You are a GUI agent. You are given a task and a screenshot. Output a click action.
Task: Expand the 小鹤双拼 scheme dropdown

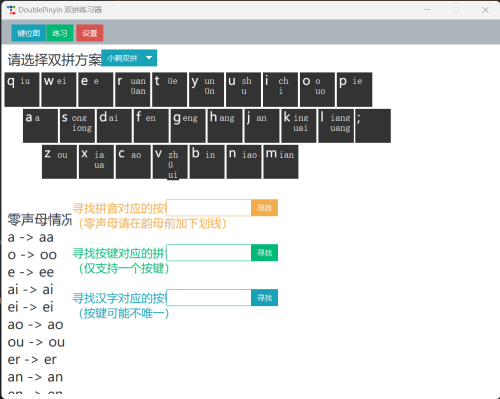tap(129, 58)
